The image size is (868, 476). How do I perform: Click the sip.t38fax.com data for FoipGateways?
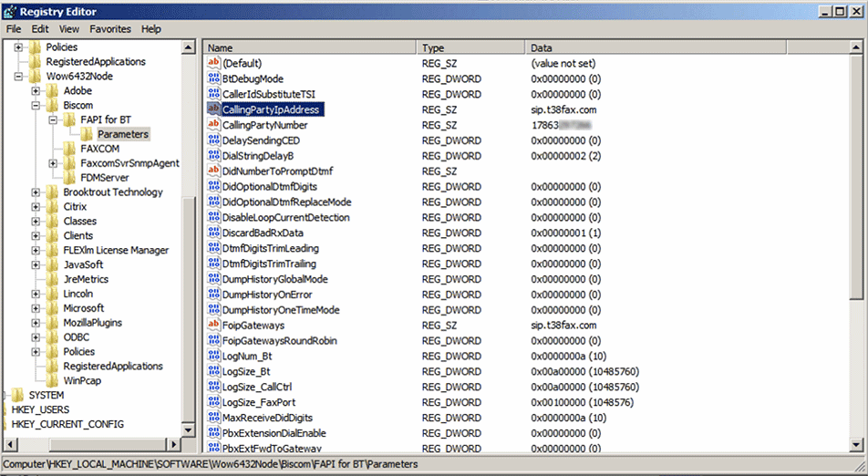(x=563, y=326)
